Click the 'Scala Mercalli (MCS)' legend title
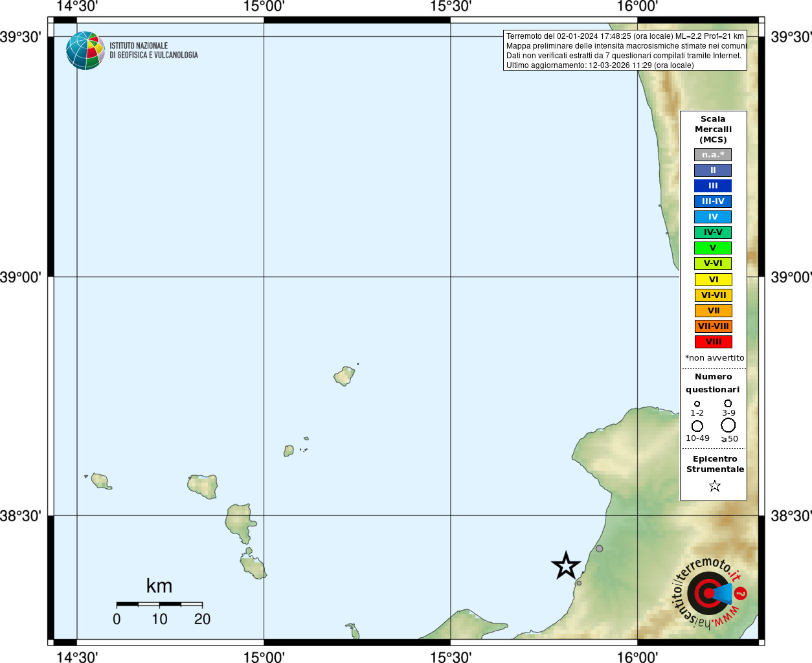The height and width of the screenshot is (663, 812). 713,129
